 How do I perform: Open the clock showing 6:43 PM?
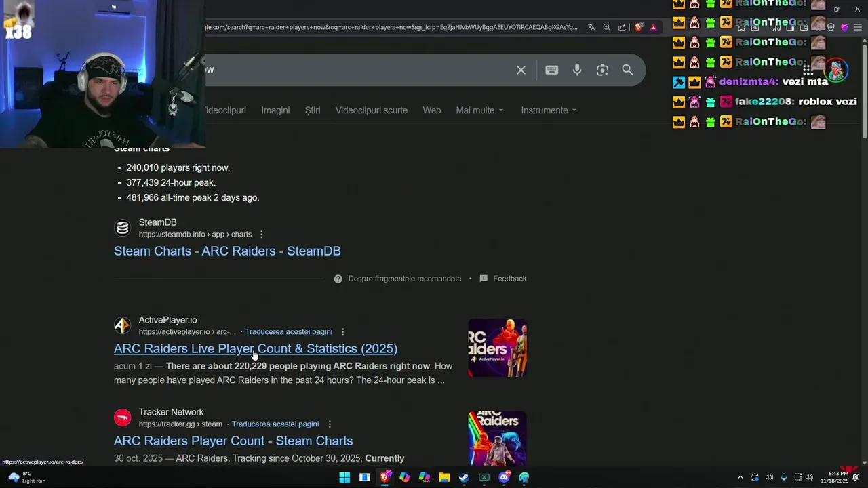pos(834,477)
